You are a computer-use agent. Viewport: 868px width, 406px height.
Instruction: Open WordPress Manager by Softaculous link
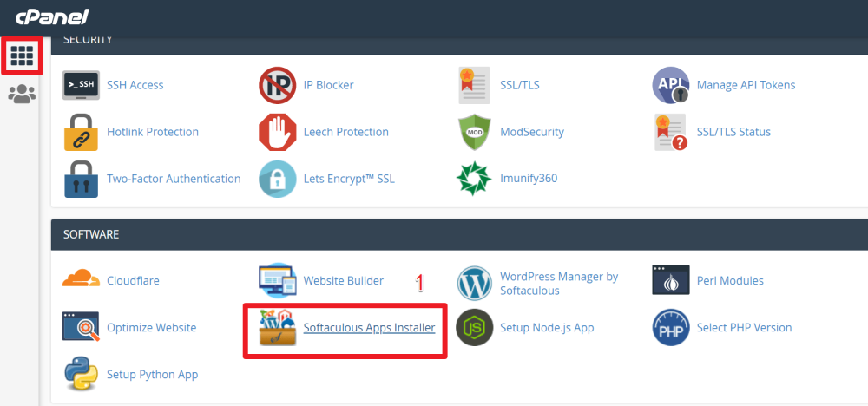click(559, 283)
